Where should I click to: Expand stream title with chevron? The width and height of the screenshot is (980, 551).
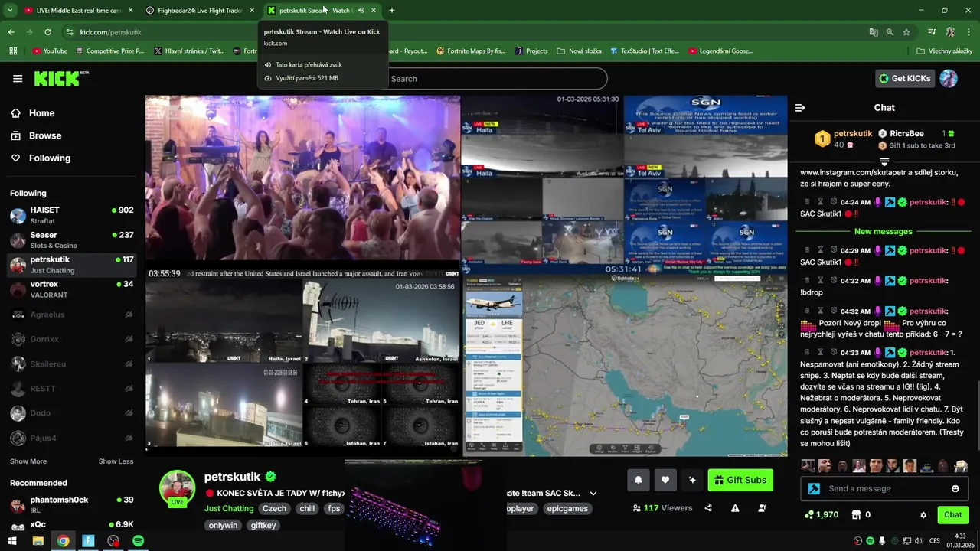[x=593, y=494]
